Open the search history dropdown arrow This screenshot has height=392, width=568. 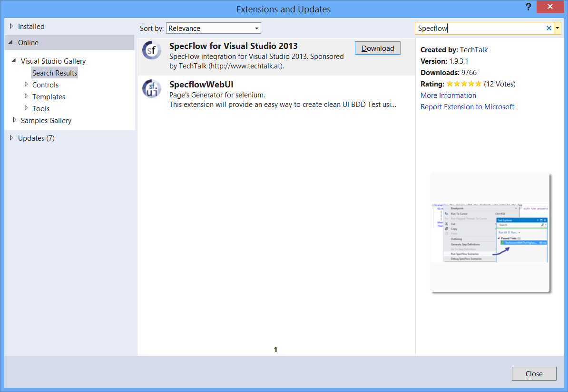[x=558, y=29]
